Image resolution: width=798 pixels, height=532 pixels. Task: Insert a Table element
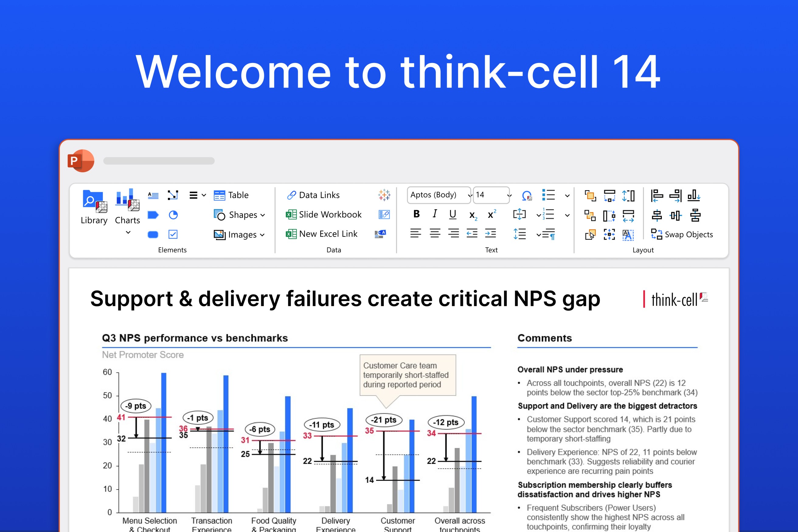[x=231, y=195]
